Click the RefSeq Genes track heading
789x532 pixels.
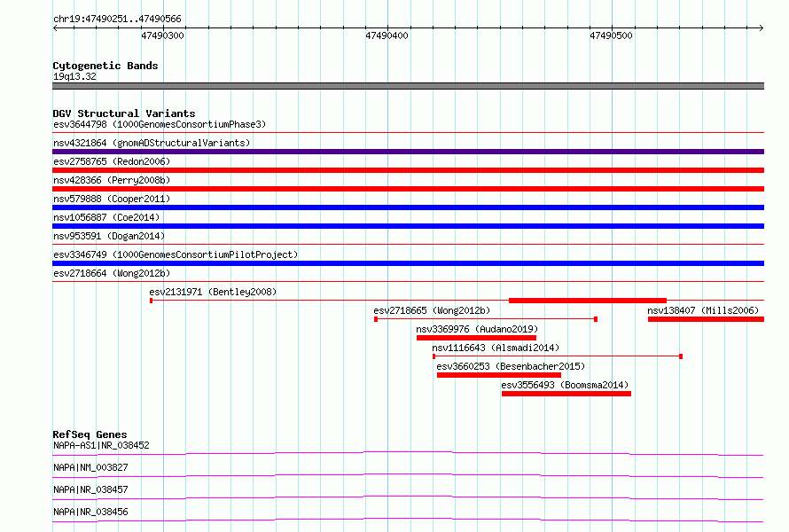point(90,434)
